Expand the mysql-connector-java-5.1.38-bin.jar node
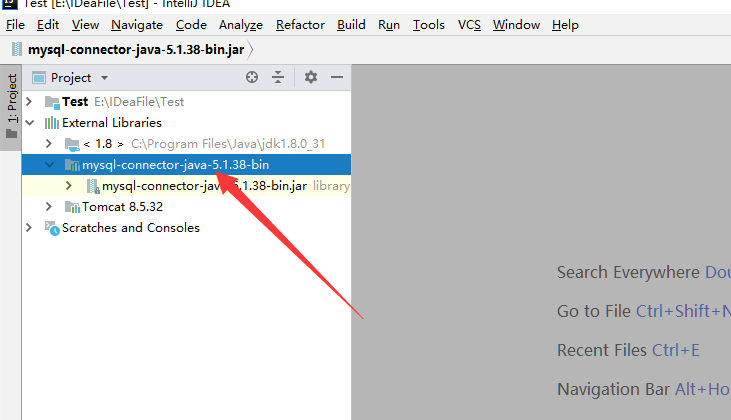This screenshot has height=420, width=731. (69, 186)
